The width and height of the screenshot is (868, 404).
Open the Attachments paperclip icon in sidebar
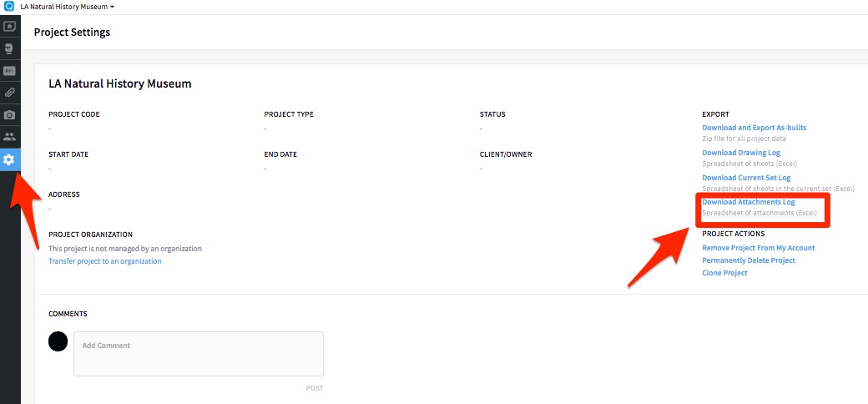(x=9, y=93)
